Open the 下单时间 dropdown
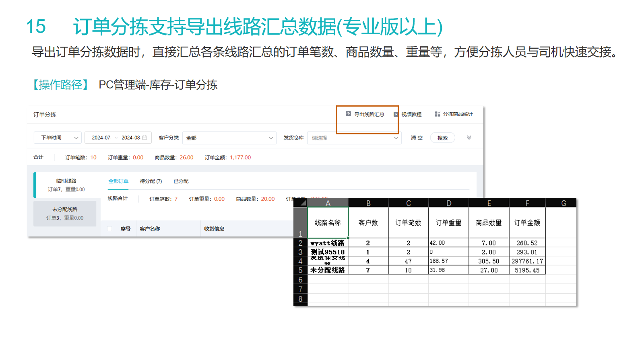The height and width of the screenshot is (362, 644). tap(58, 138)
